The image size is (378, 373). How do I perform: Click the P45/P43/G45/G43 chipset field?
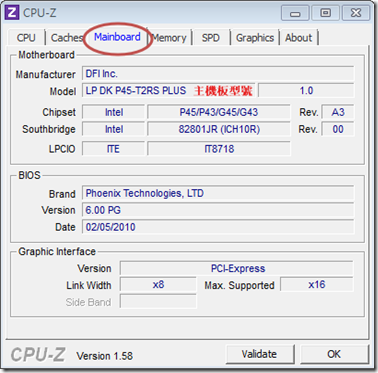(219, 112)
